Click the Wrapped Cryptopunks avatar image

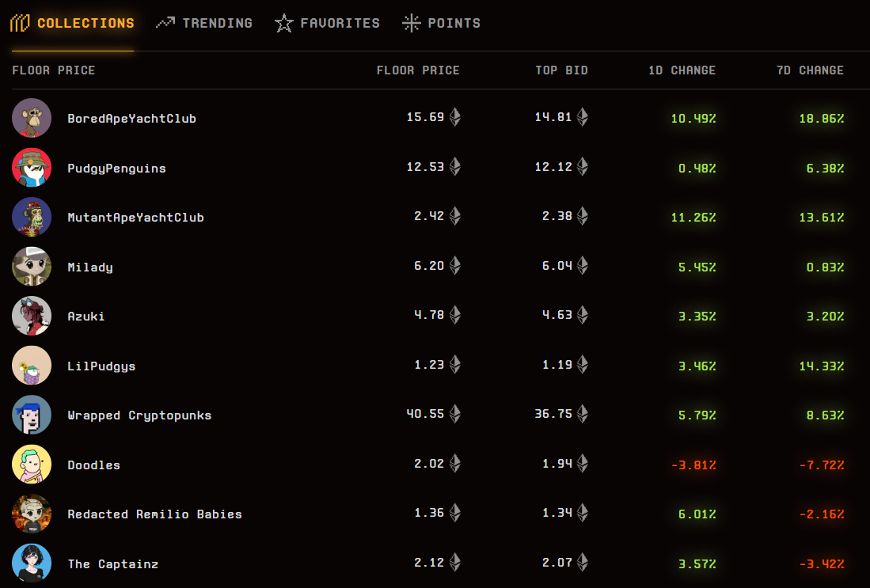[32, 415]
